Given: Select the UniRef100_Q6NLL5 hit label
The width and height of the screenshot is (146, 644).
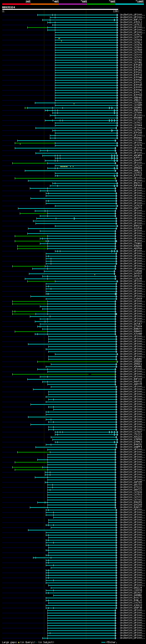Looking at the screenshot, I should click(131, 170).
